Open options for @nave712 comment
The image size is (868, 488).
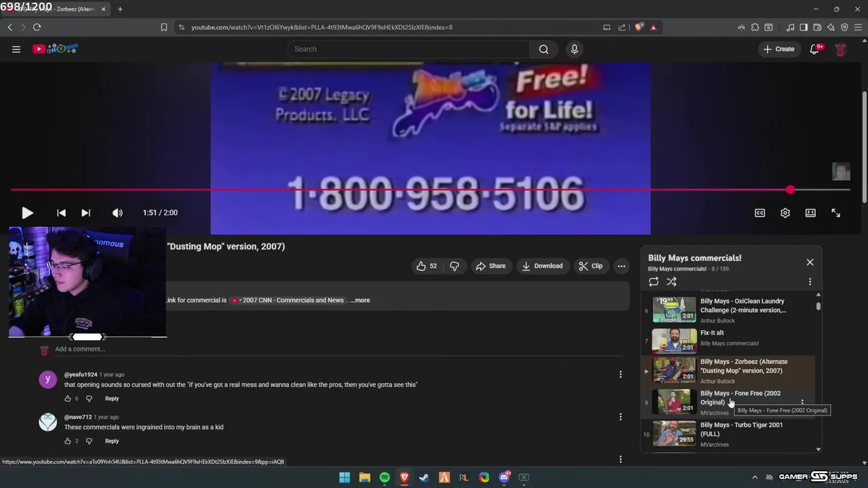[620, 418]
